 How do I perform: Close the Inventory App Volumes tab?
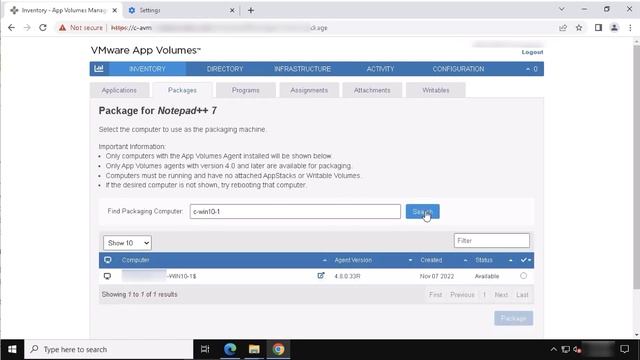[x=115, y=10]
